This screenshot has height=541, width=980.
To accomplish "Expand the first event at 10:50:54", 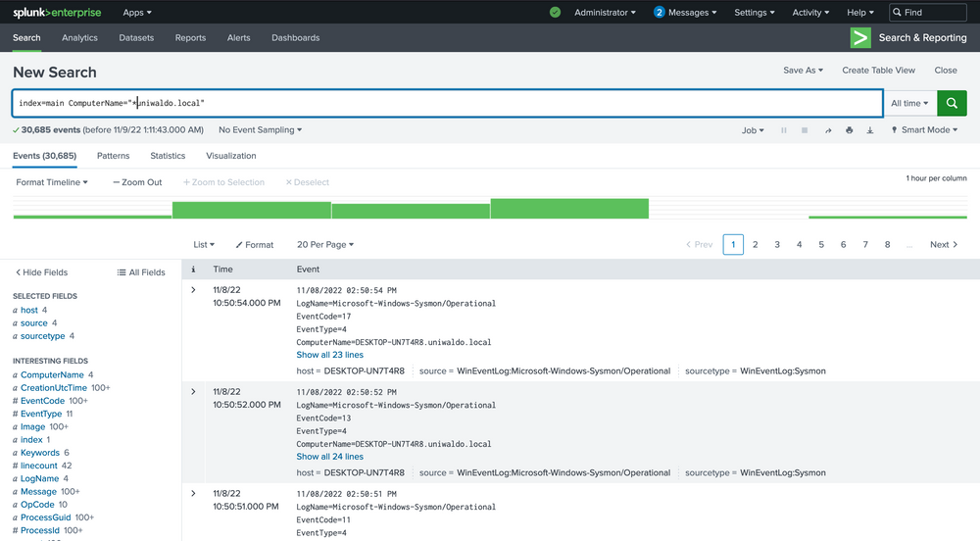I will click(193, 290).
